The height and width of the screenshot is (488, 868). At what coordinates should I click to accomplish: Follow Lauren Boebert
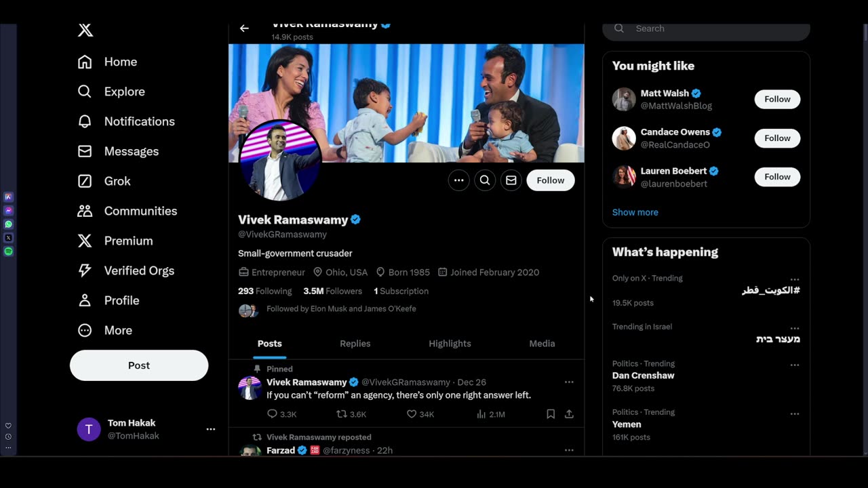pos(777,177)
